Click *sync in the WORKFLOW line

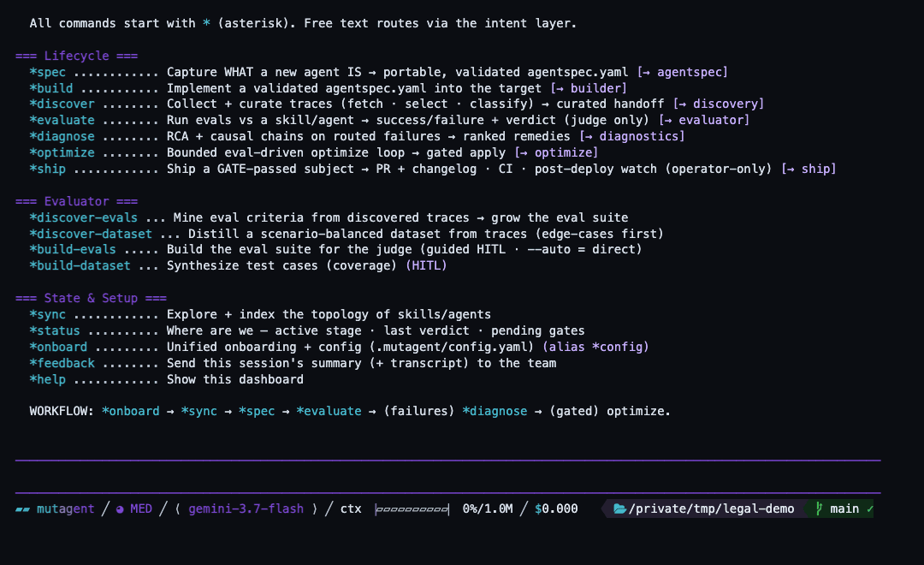(x=199, y=411)
